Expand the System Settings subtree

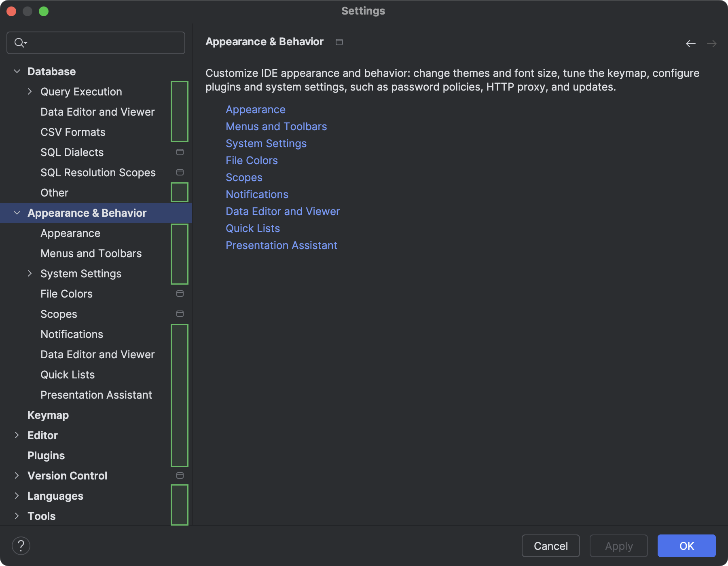(x=30, y=273)
